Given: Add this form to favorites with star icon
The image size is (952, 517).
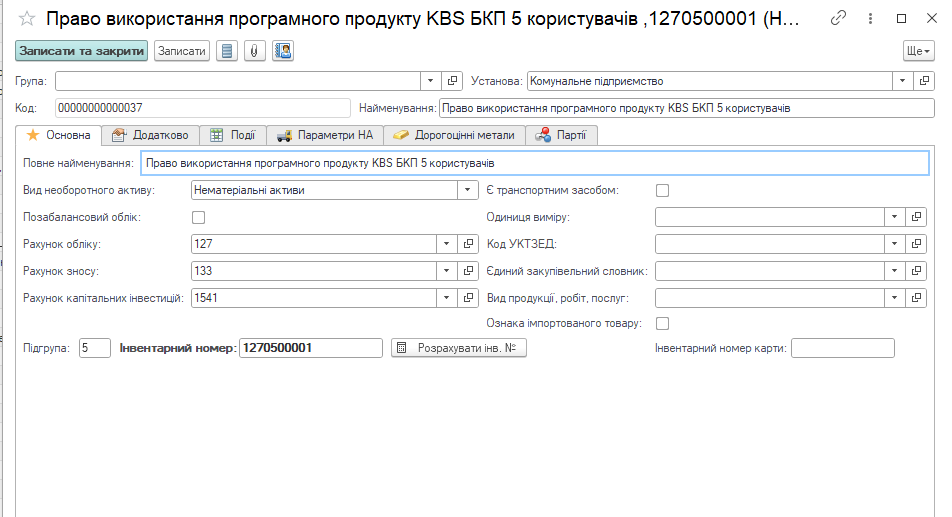Looking at the screenshot, I should [27, 19].
